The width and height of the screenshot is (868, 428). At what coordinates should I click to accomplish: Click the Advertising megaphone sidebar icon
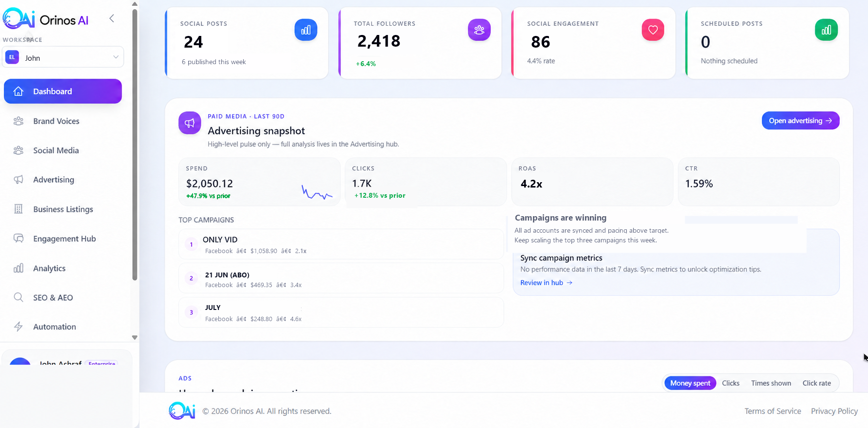point(18,180)
